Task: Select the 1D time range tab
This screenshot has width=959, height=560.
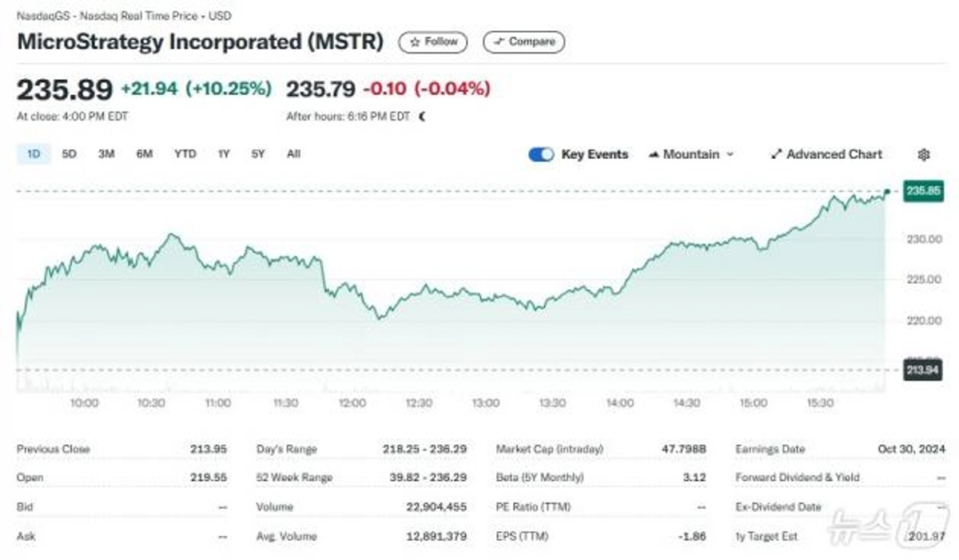Action: [34, 154]
